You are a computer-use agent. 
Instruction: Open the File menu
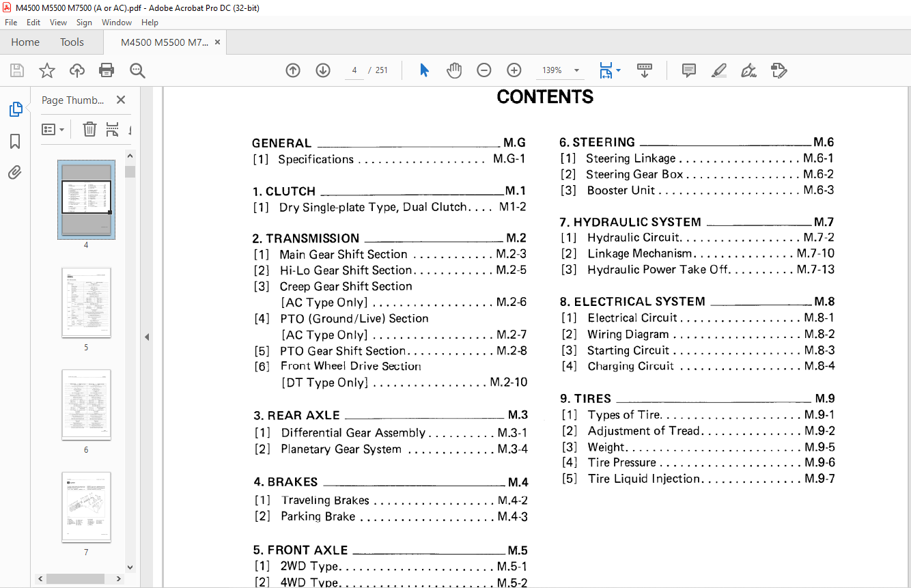pyautogui.click(x=11, y=23)
